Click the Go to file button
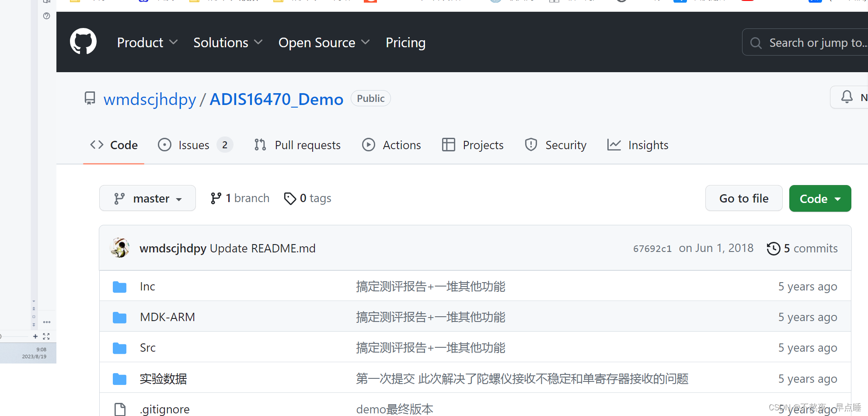Image resolution: width=868 pixels, height=416 pixels. 744,198
